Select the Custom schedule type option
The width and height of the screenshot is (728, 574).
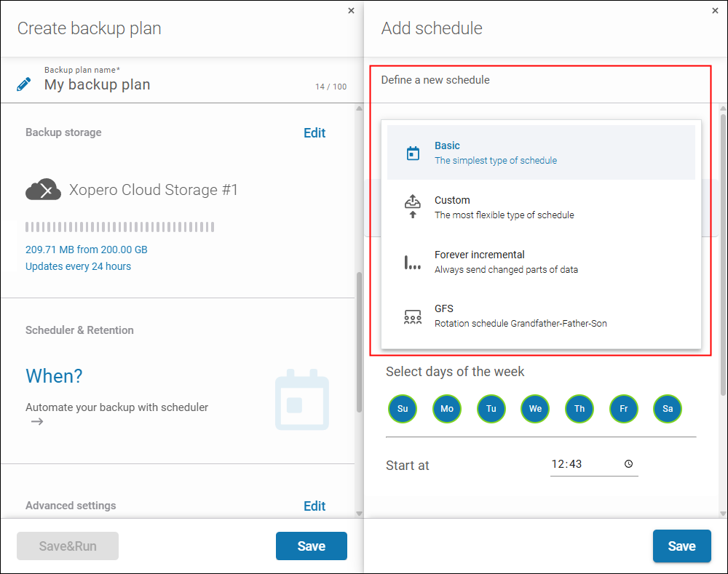click(542, 207)
